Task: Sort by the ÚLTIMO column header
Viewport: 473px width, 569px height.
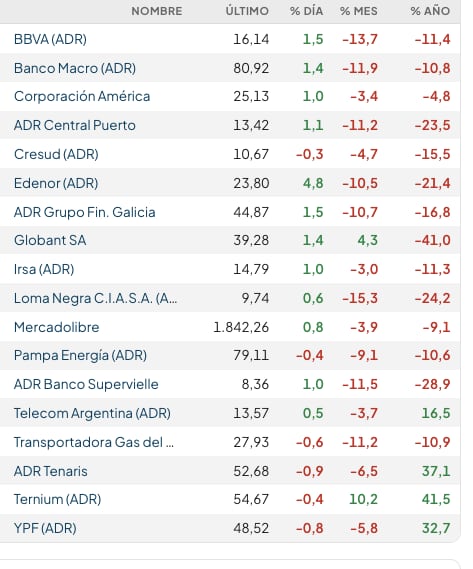Action: pyautogui.click(x=247, y=11)
